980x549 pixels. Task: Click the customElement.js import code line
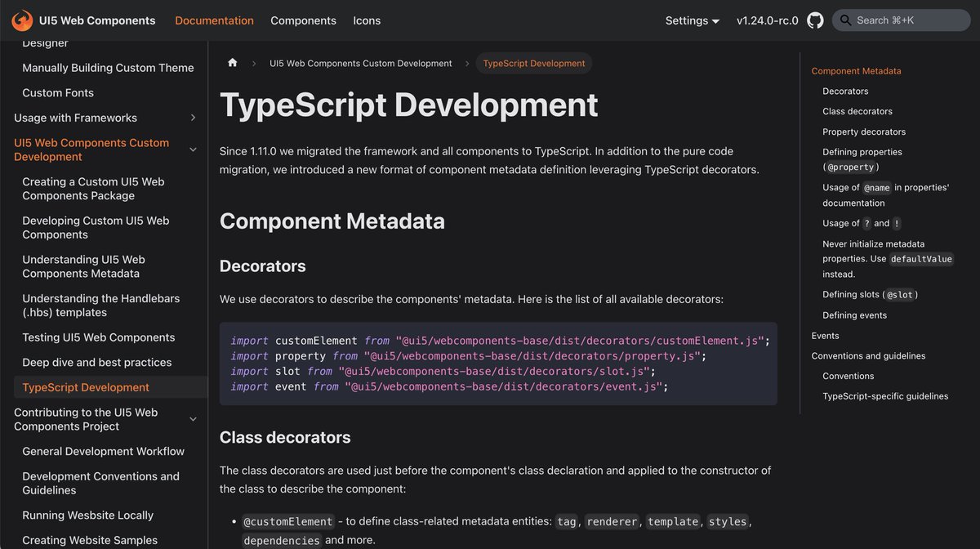coord(500,341)
